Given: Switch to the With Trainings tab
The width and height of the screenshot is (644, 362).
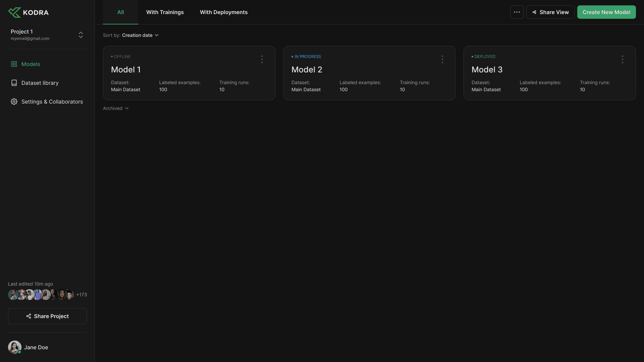Looking at the screenshot, I should click(165, 12).
